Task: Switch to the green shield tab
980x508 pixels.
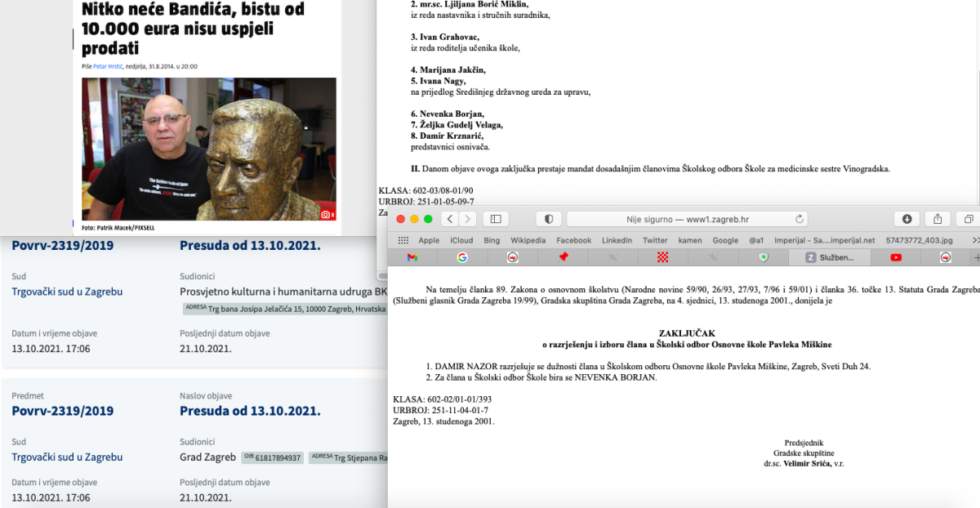Action: [763, 257]
